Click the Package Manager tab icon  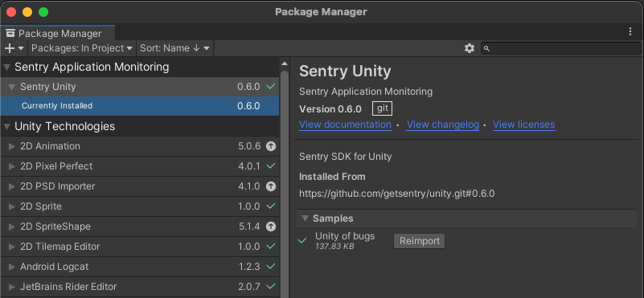pos(10,33)
